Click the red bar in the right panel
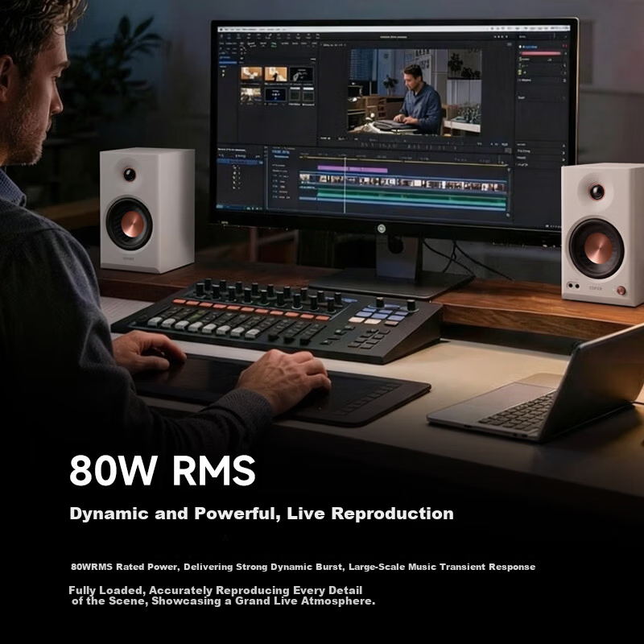 click(x=541, y=53)
